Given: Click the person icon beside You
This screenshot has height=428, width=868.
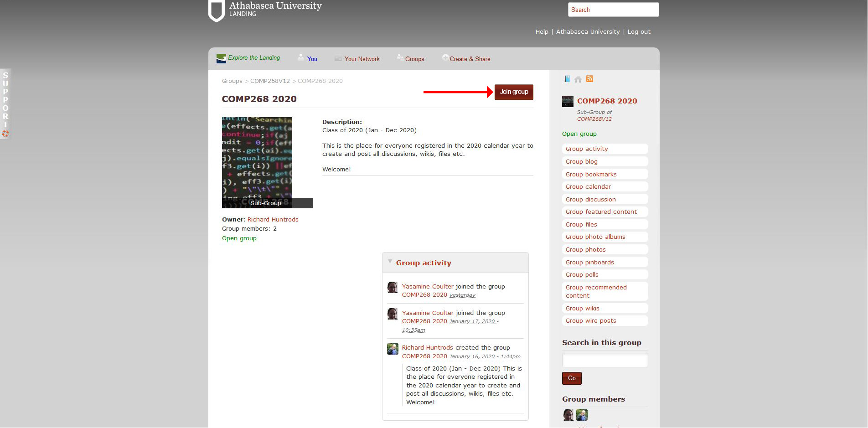Looking at the screenshot, I should point(301,57).
